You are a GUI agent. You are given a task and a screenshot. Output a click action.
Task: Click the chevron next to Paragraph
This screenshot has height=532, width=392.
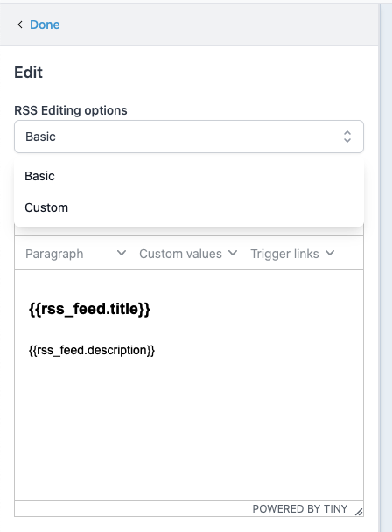tap(122, 253)
